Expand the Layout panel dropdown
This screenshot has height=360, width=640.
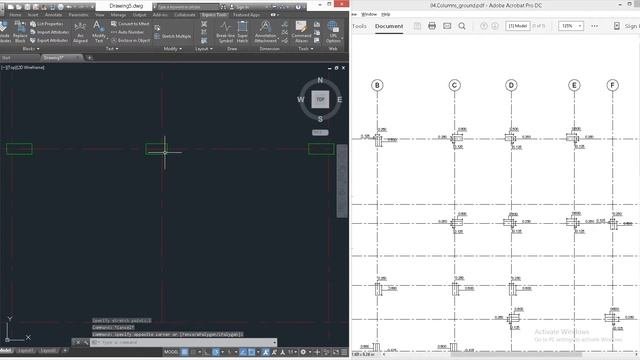204,49
